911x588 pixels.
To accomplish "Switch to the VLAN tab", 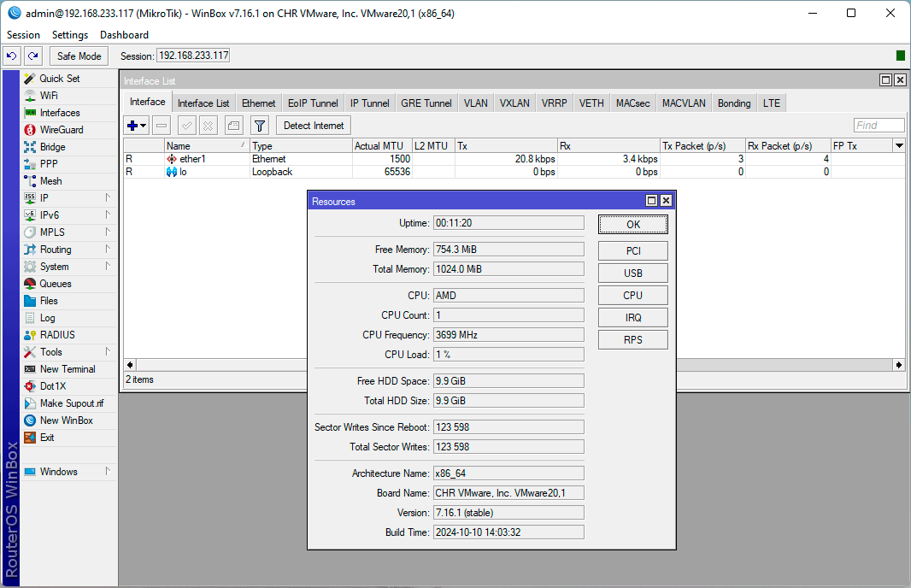I will tap(475, 103).
